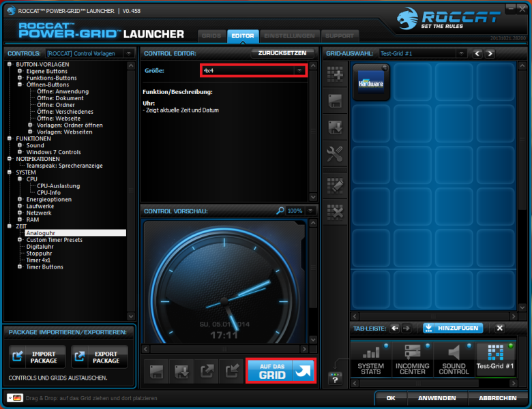The height and width of the screenshot is (409, 532).
Task: Click the Anwenden button
Action: (437, 398)
